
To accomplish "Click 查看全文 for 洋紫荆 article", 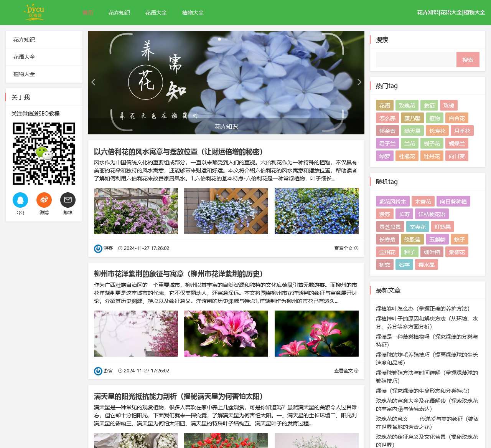I will click(x=346, y=371).
